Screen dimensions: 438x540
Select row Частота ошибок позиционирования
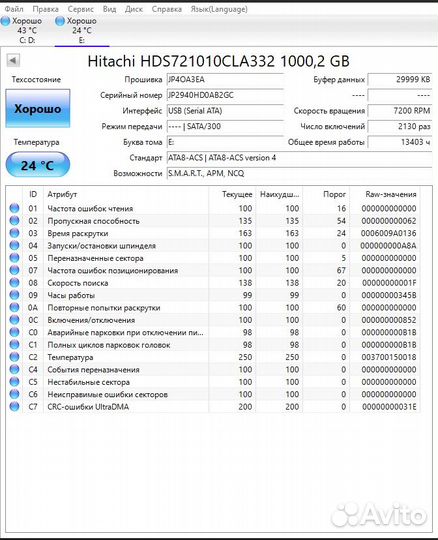[213, 270]
